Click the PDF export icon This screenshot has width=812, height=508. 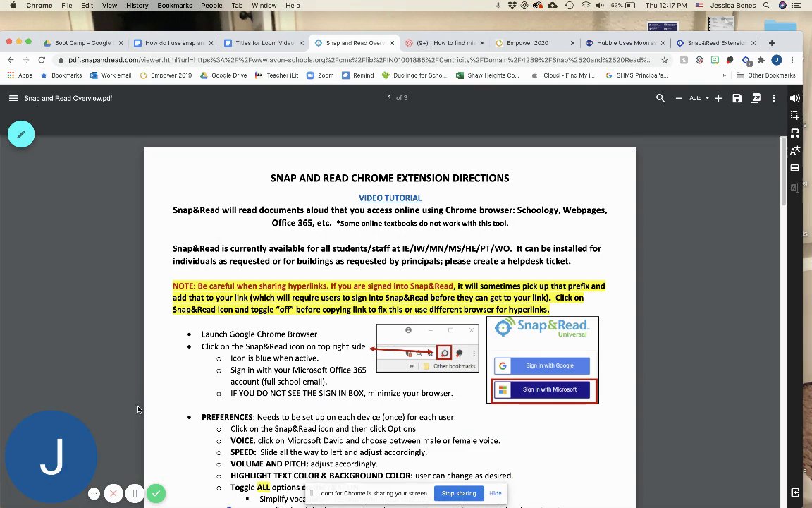click(x=756, y=98)
